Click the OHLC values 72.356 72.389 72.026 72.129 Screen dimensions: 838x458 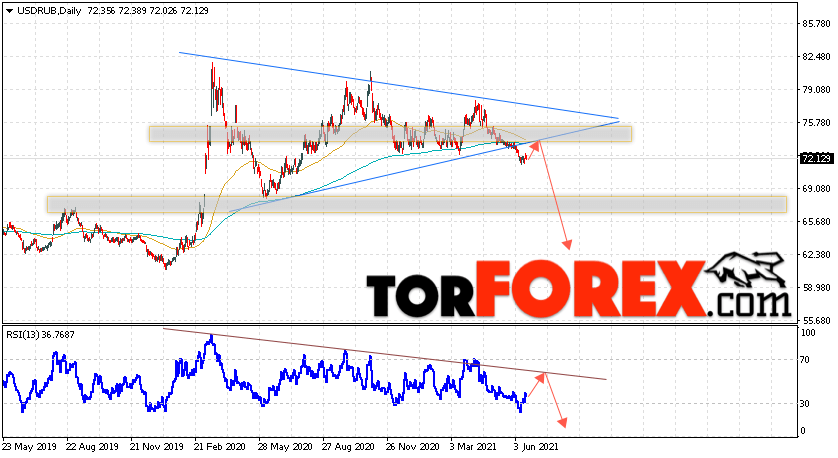pyautogui.click(x=148, y=11)
